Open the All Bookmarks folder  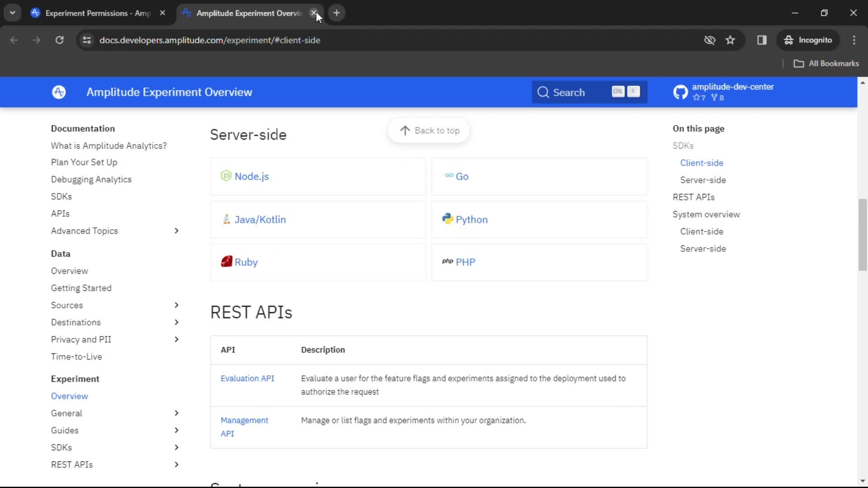point(826,64)
